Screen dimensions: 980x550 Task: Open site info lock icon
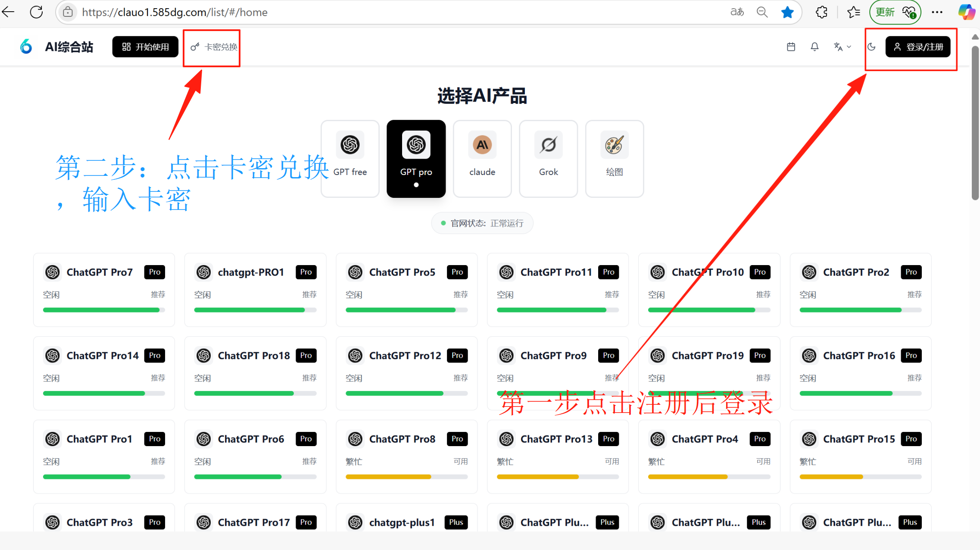[x=68, y=12]
